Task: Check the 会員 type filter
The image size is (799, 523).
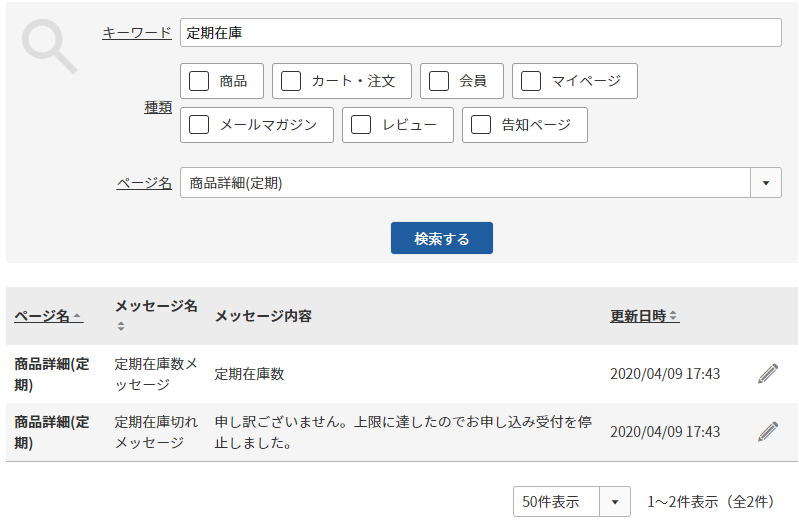Action: [x=439, y=81]
